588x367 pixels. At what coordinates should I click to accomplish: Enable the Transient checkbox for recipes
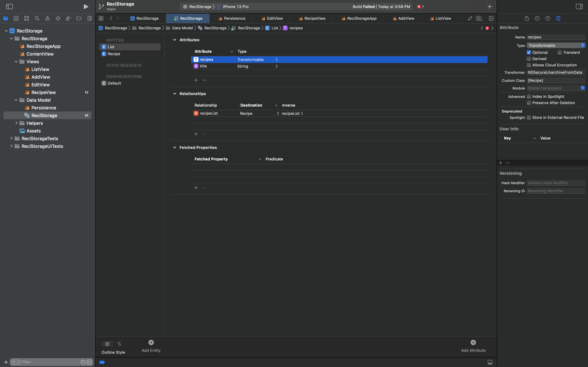560,52
